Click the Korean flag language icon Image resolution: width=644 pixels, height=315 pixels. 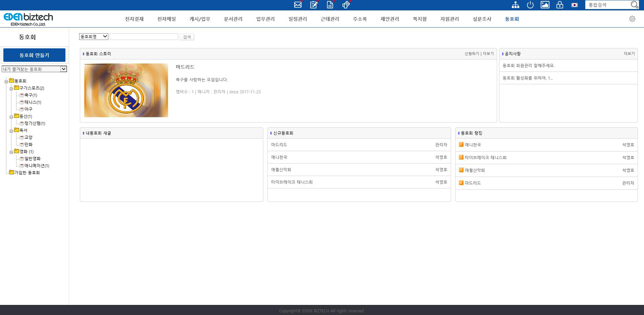coord(575,5)
